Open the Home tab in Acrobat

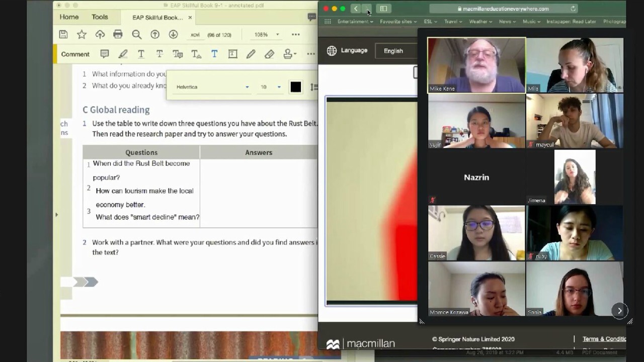[69, 17]
